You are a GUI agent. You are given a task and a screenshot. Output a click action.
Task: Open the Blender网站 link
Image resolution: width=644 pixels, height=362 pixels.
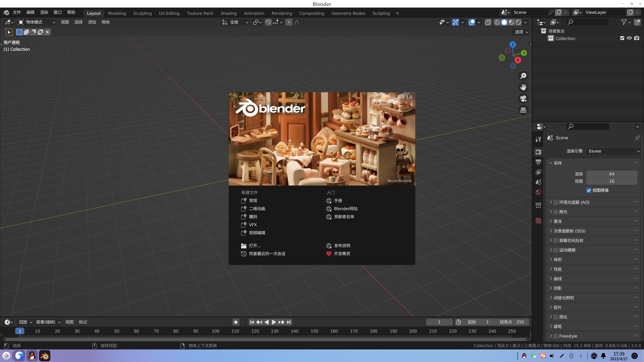pos(345,209)
